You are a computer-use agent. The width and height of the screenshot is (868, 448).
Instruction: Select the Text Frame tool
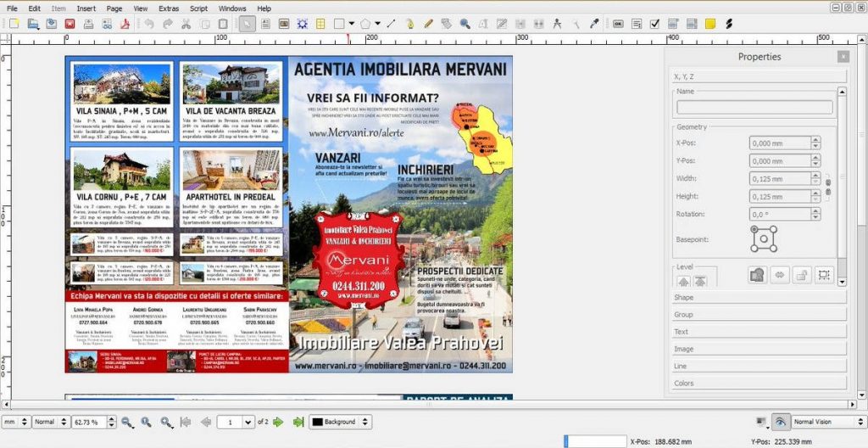pyautogui.click(x=265, y=24)
